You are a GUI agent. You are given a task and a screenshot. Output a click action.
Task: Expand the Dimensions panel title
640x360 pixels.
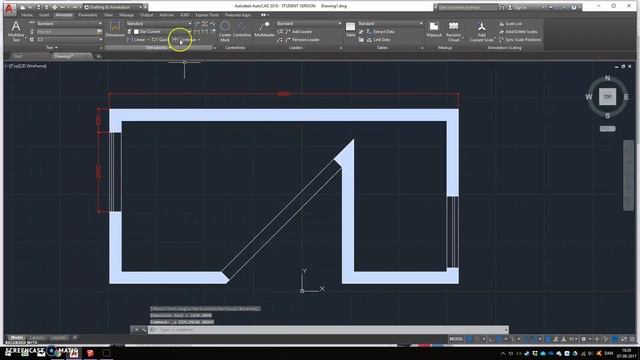click(x=160, y=48)
